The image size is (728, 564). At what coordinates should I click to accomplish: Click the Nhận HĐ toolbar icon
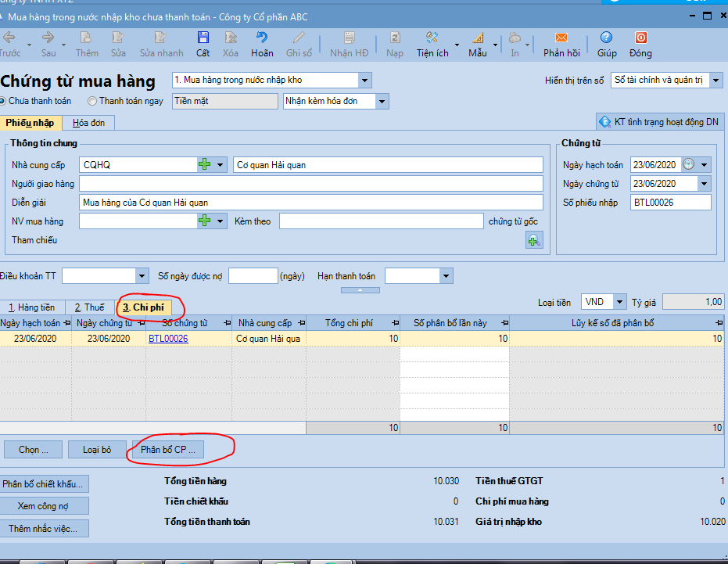click(349, 45)
